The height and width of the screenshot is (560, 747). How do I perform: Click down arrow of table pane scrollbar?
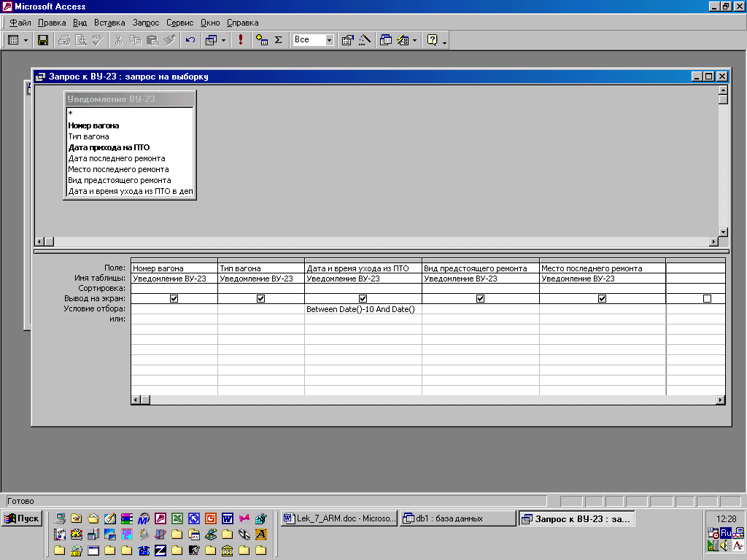click(x=723, y=232)
